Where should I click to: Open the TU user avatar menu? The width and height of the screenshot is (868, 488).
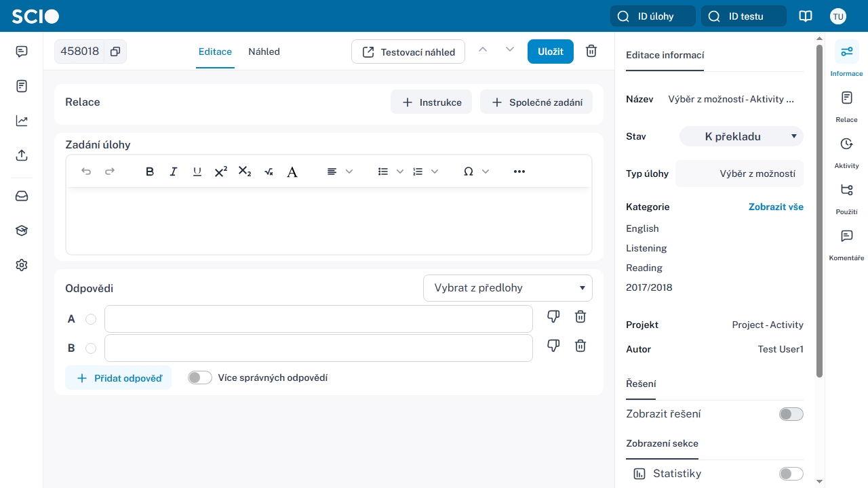(838, 16)
